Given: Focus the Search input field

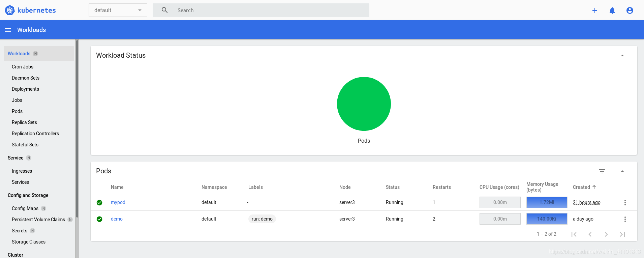Looking at the screenshot, I should point(261,10).
